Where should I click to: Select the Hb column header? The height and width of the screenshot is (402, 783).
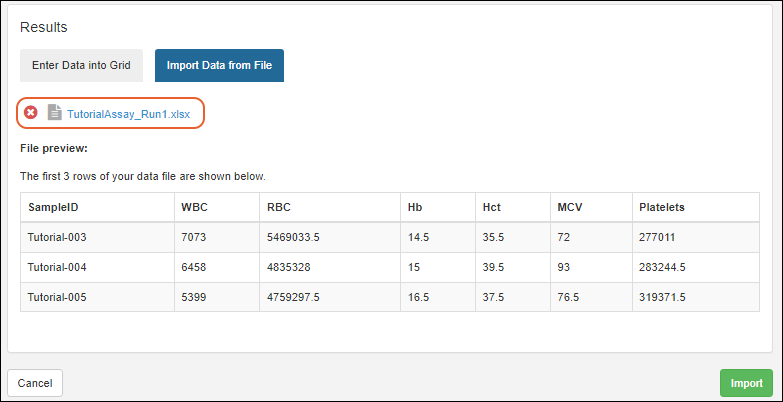(x=415, y=207)
